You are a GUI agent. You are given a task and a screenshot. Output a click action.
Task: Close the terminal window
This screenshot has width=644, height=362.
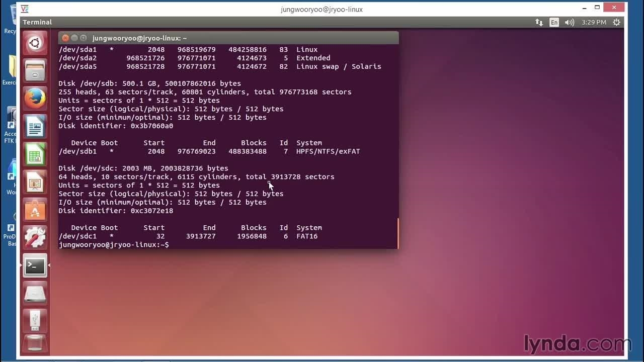65,38
